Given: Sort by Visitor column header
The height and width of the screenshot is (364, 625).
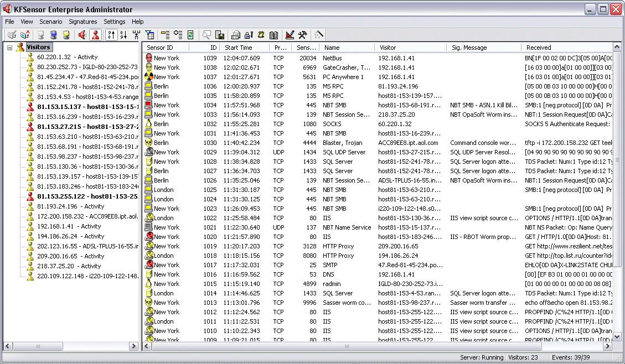Looking at the screenshot, I should point(411,48).
